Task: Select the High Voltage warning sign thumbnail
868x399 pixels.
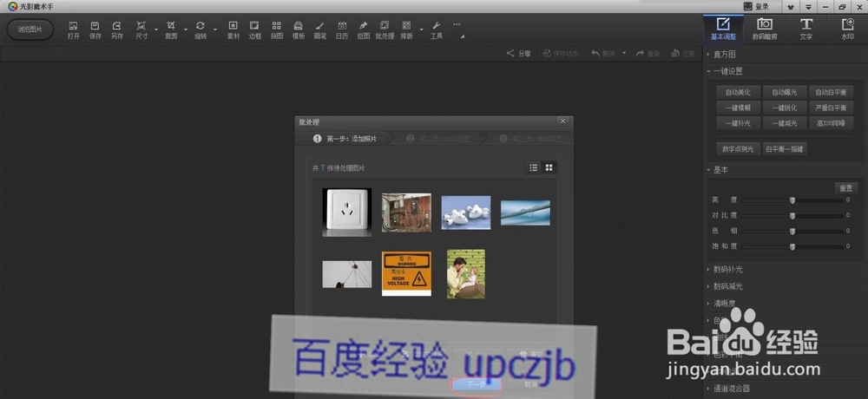Action: click(x=406, y=273)
